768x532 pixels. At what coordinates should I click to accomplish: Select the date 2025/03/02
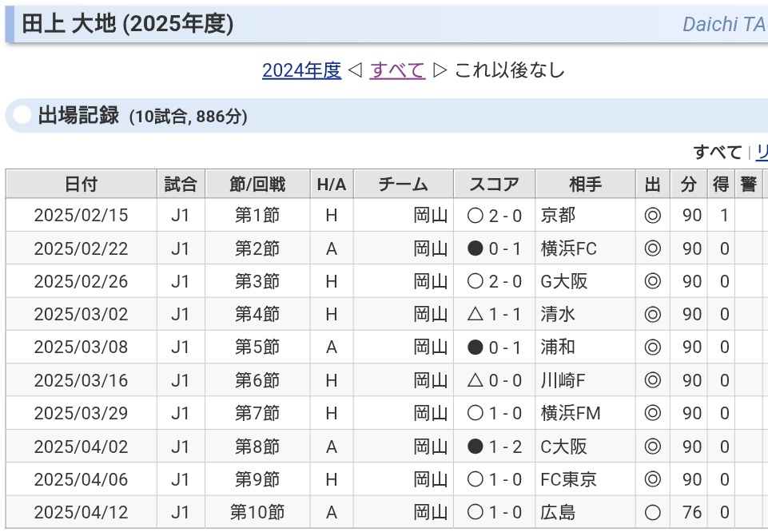82,314
